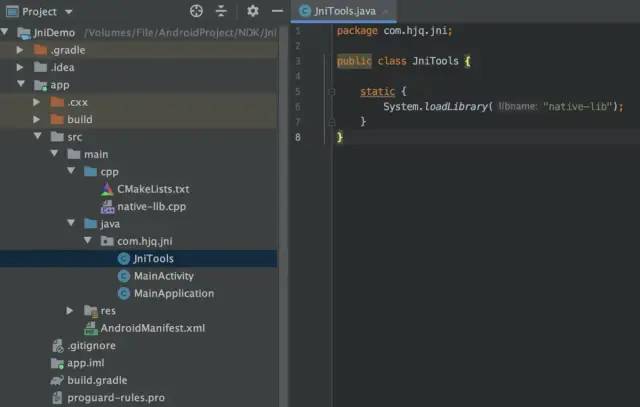Expand the .idea folder arrow
Image resolution: width=640 pixels, height=407 pixels.
[x=20, y=67]
